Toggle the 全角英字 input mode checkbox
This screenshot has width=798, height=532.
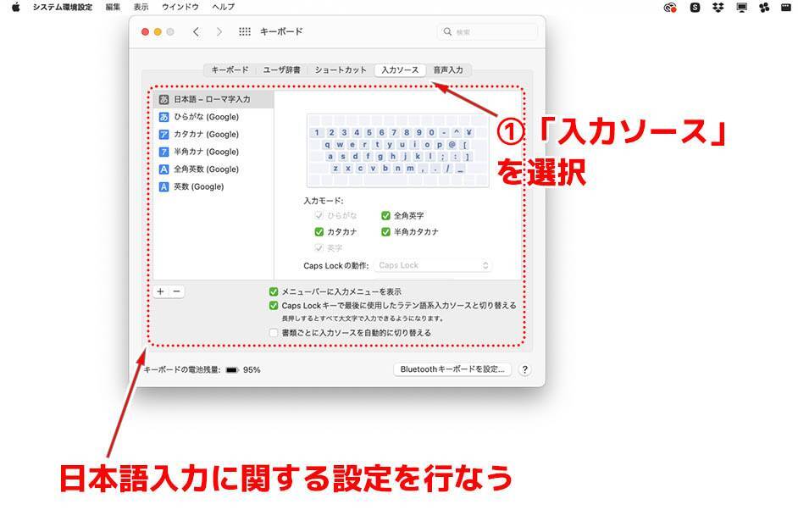(385, 215)
